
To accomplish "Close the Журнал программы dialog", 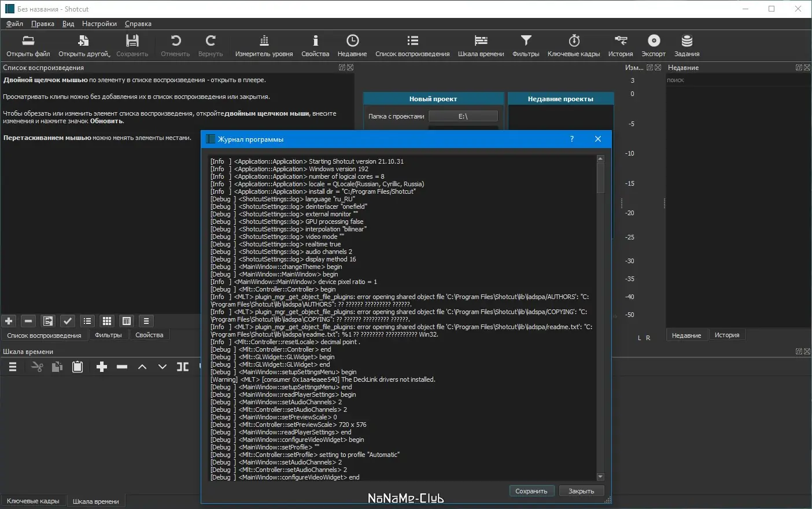I will tap(598, 139).
